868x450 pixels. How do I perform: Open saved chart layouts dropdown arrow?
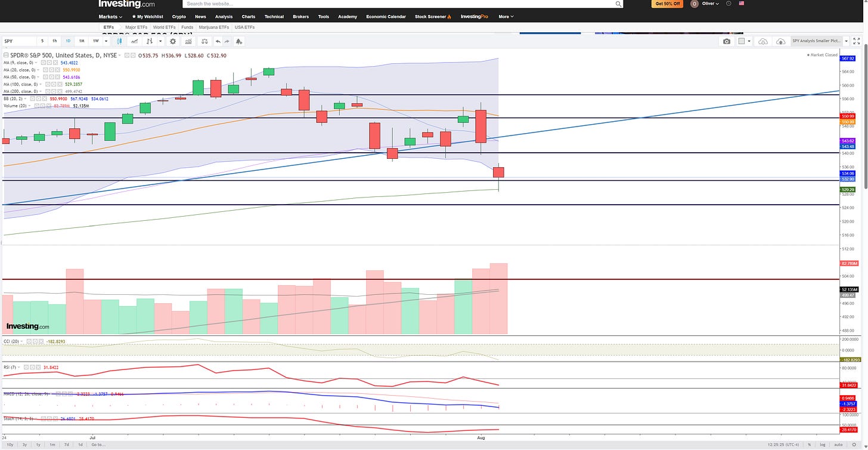846,41
